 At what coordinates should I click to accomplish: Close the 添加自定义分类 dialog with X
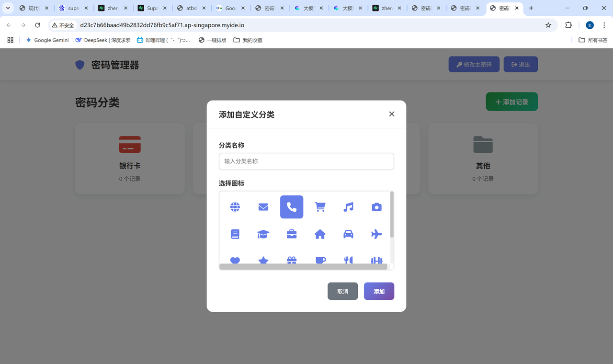point(392,114)
